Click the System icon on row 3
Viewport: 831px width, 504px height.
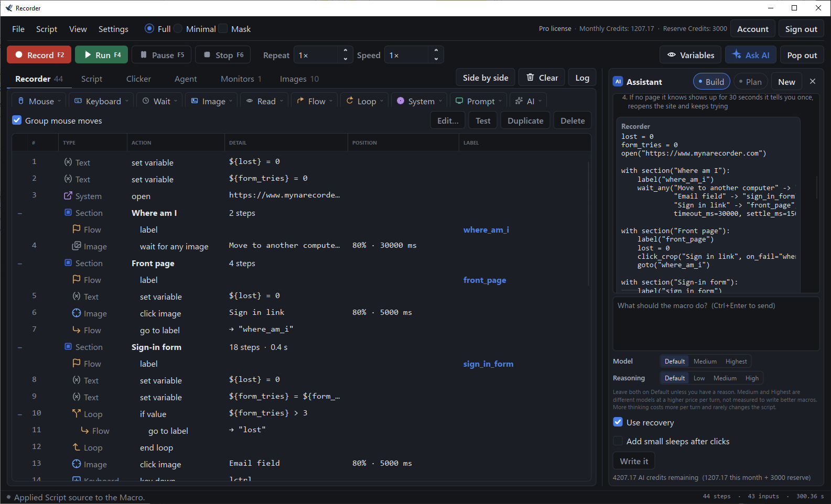coord(68,195)
